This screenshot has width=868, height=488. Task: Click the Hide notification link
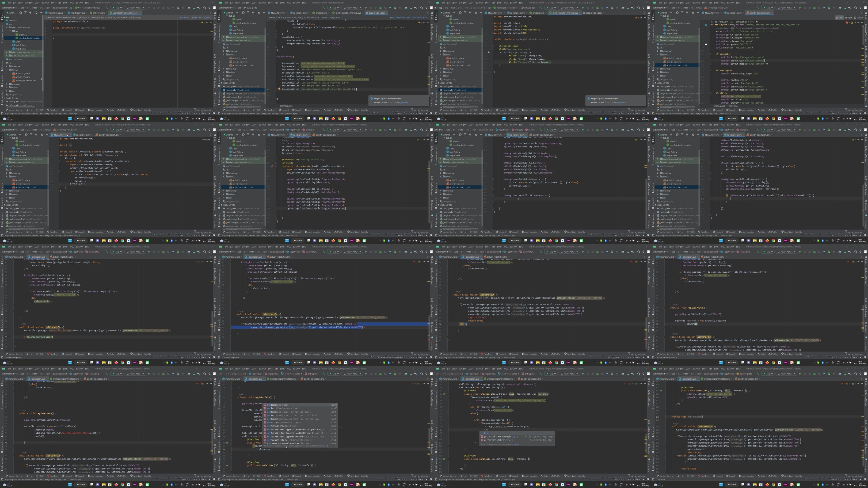(420, 18)
